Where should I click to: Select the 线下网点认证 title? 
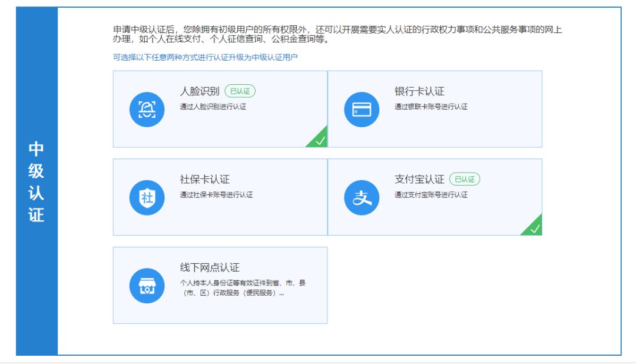pos(210,267)
